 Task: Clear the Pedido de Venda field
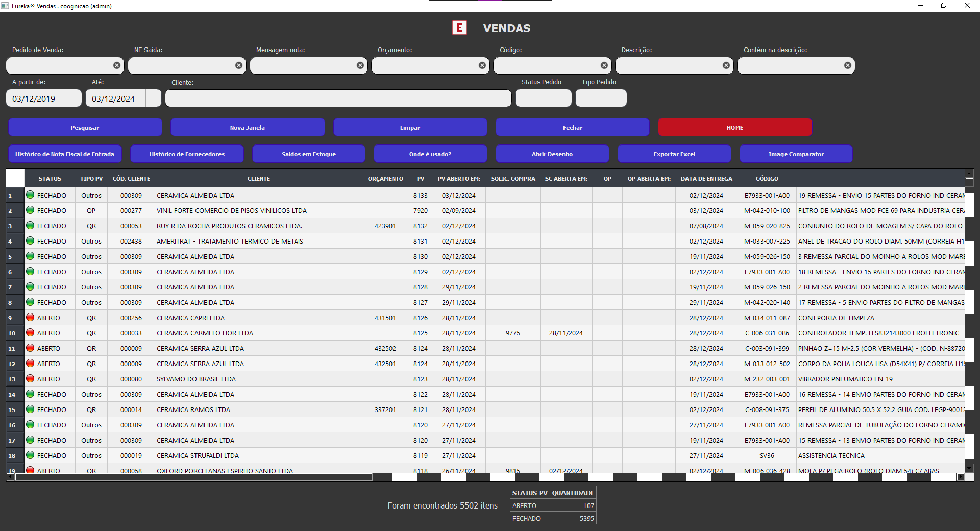117,65
